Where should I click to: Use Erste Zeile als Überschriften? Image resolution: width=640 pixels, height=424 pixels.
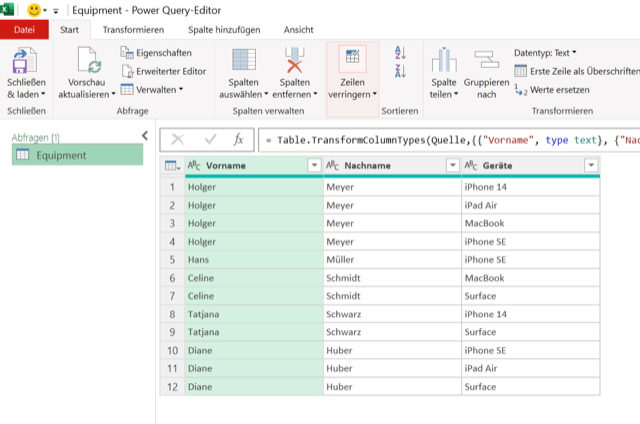[577, 71]
